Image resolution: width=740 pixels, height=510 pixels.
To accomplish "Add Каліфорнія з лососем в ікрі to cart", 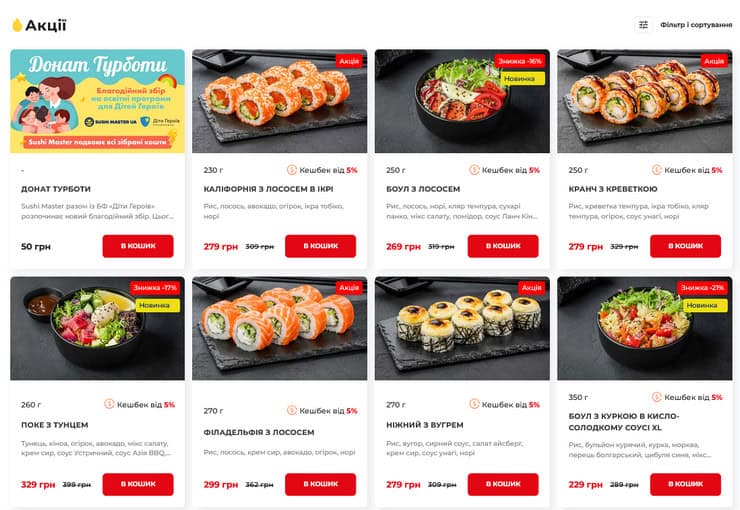I will [x=320, y=246].
